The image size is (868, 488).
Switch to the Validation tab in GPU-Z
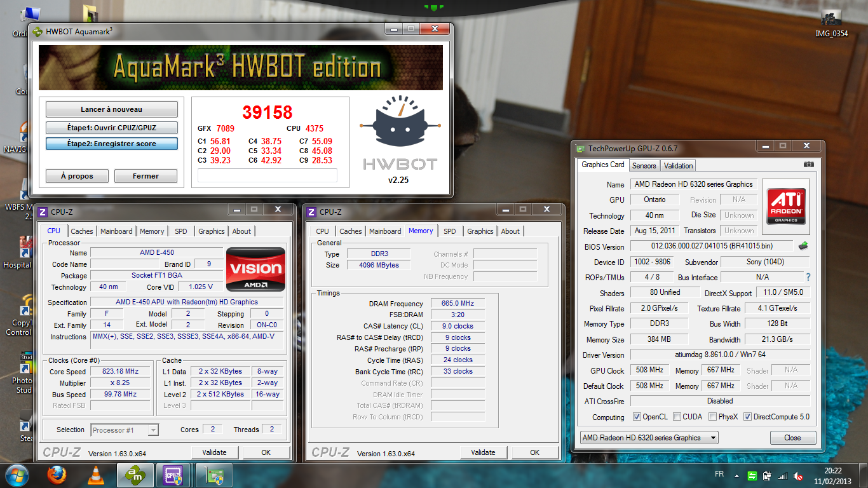point(678,165)
